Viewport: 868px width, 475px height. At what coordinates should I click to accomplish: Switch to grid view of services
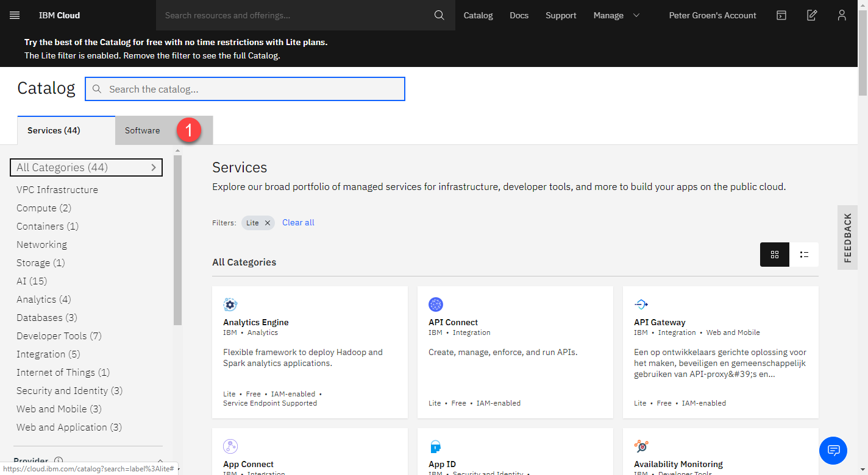click(x=775, y=255)
